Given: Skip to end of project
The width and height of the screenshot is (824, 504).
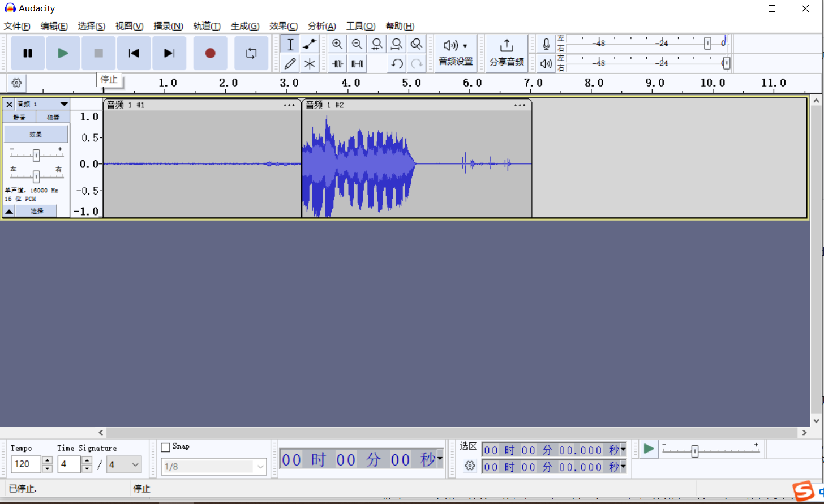Looking at the screenshot, I should (169, 53).
